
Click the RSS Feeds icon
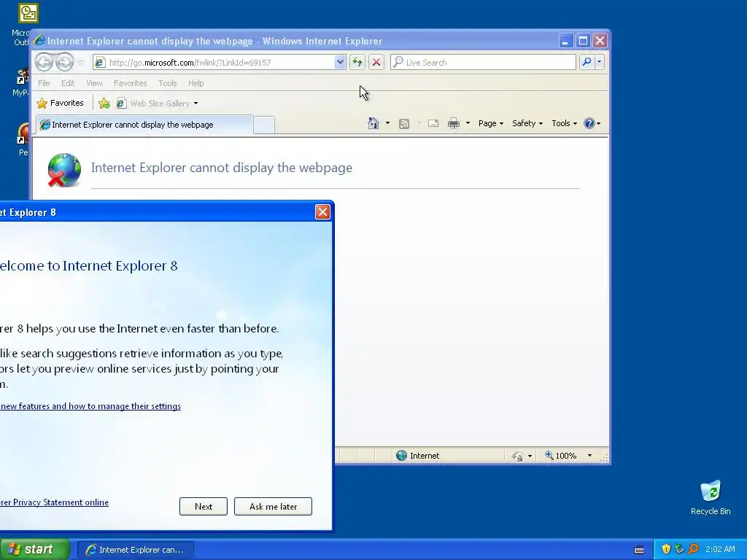404,124
